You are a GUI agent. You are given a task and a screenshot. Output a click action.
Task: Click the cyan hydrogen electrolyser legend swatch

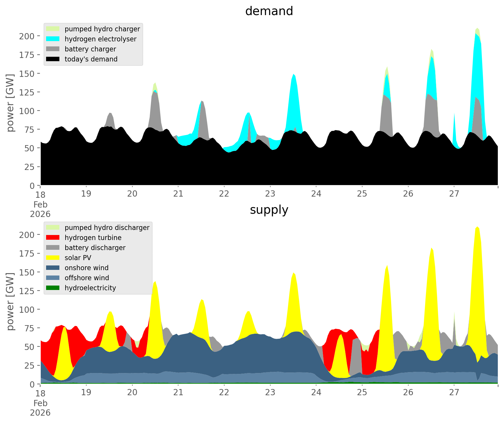coord(53,39)
